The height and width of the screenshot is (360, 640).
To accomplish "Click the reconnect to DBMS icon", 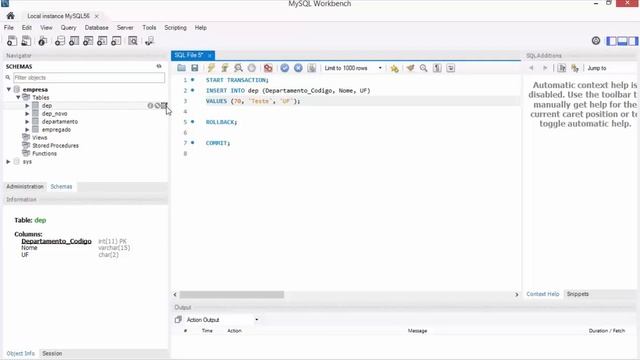I will (x=149, y=41).
